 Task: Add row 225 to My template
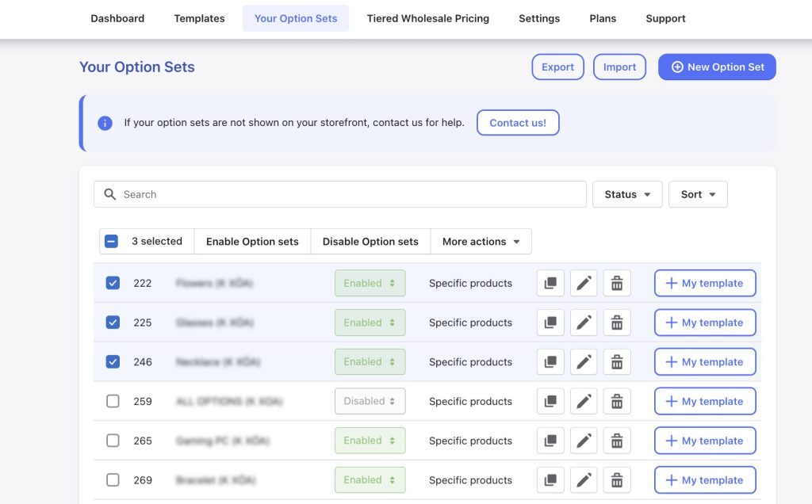coord(705,323)
